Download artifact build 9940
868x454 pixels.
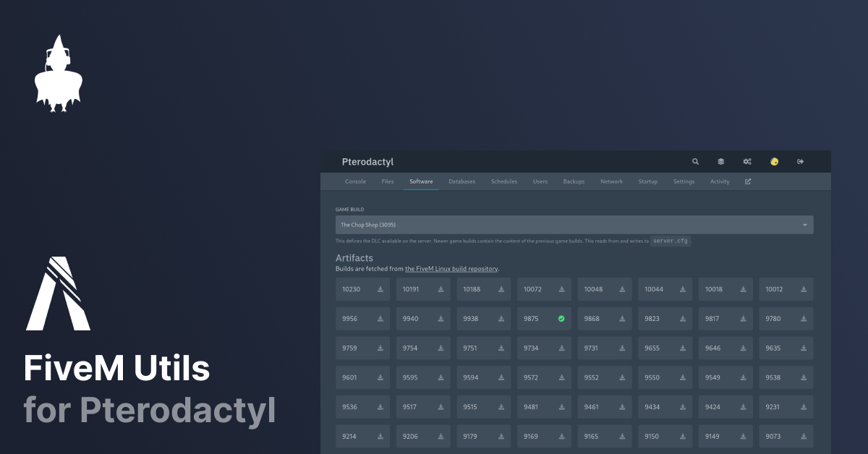click(441, 319)
